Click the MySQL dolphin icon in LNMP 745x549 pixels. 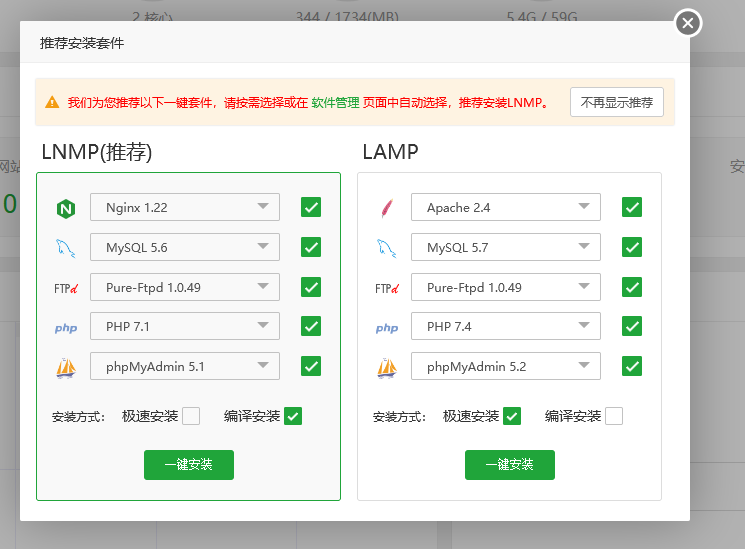pos(66,248)
